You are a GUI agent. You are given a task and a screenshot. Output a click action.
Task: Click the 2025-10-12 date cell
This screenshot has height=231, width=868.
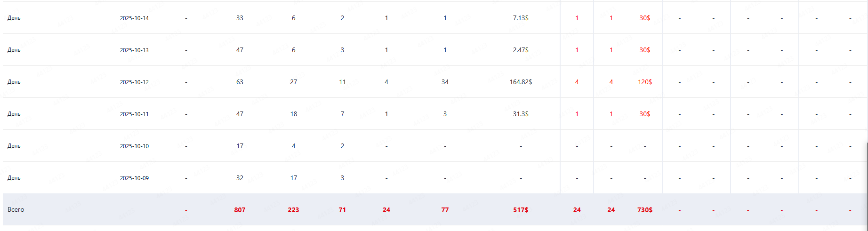click(x=134, y=82)
